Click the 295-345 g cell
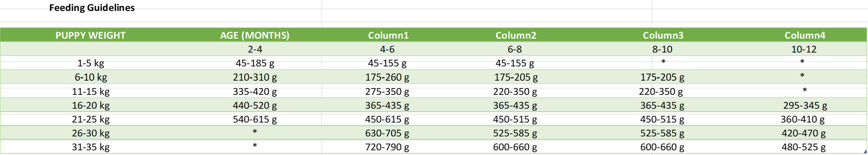Screen dimensions: 868x155 point(805,105)
